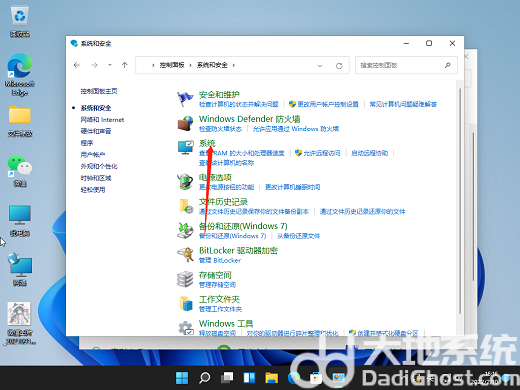Select 轻松使用 in the sidebar

tap(93, 190)
